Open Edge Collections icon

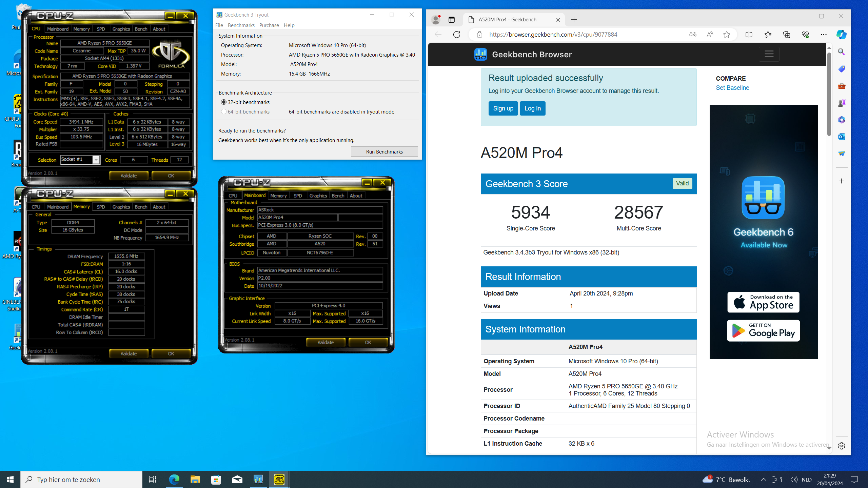[x=787, y=35]
